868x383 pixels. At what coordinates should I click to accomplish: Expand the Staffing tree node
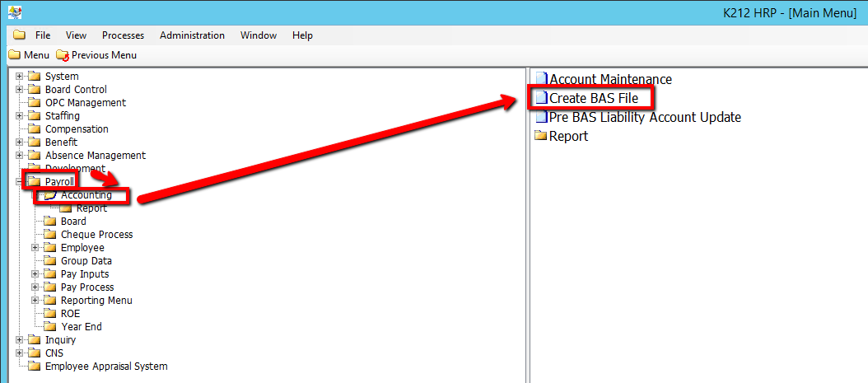[20, 116]
